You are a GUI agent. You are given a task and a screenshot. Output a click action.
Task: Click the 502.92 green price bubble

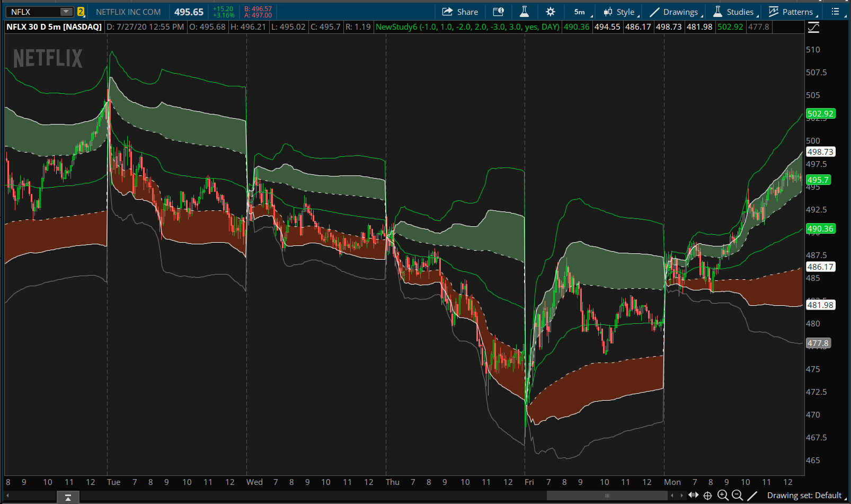[x=820, y=113]
